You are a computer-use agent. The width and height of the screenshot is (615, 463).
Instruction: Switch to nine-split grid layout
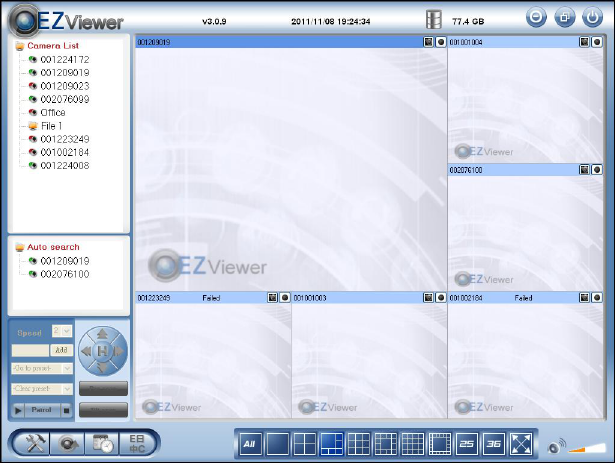[358, 444]
